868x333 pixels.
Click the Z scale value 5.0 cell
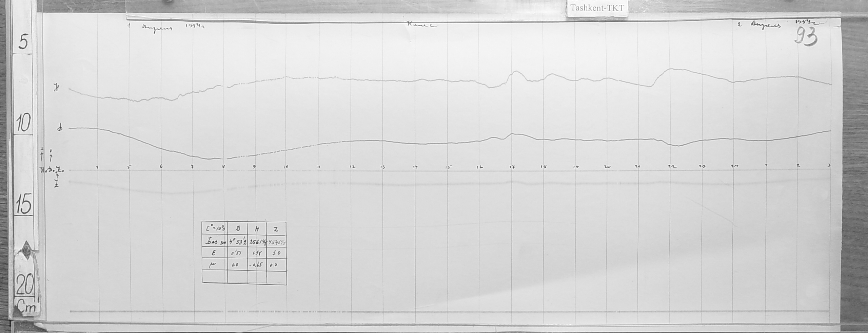pos(276,253)
